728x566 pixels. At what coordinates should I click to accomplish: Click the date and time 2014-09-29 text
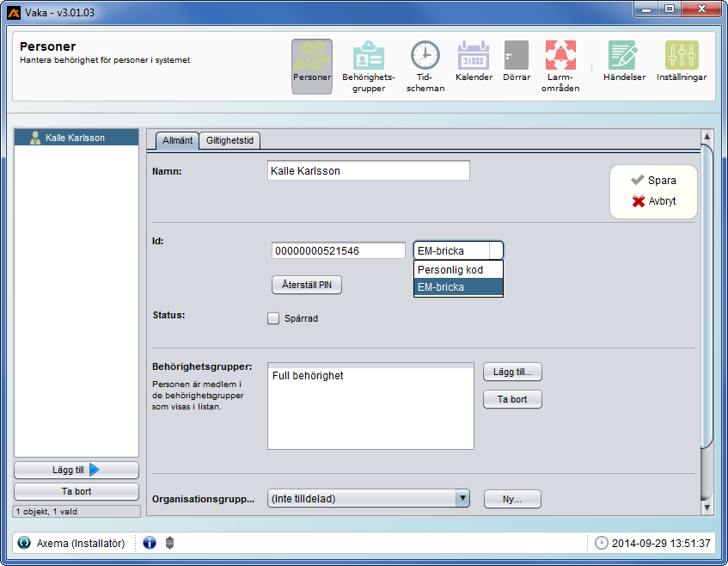point(661,544)
